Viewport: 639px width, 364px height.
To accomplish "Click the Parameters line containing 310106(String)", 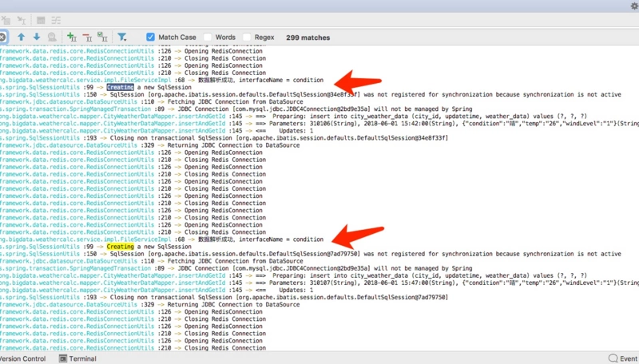I will (x=319, y=124).
